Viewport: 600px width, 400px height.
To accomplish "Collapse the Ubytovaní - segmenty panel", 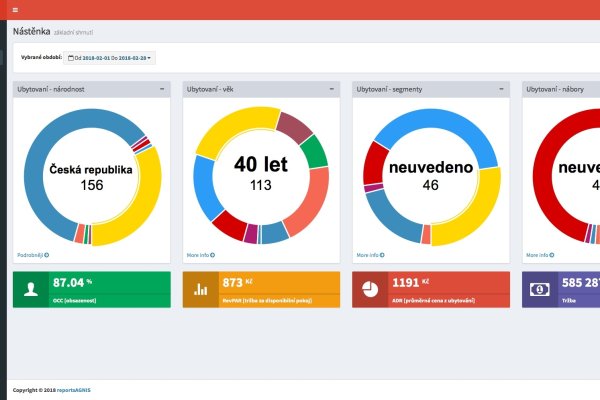I will [x=501, y=89].
